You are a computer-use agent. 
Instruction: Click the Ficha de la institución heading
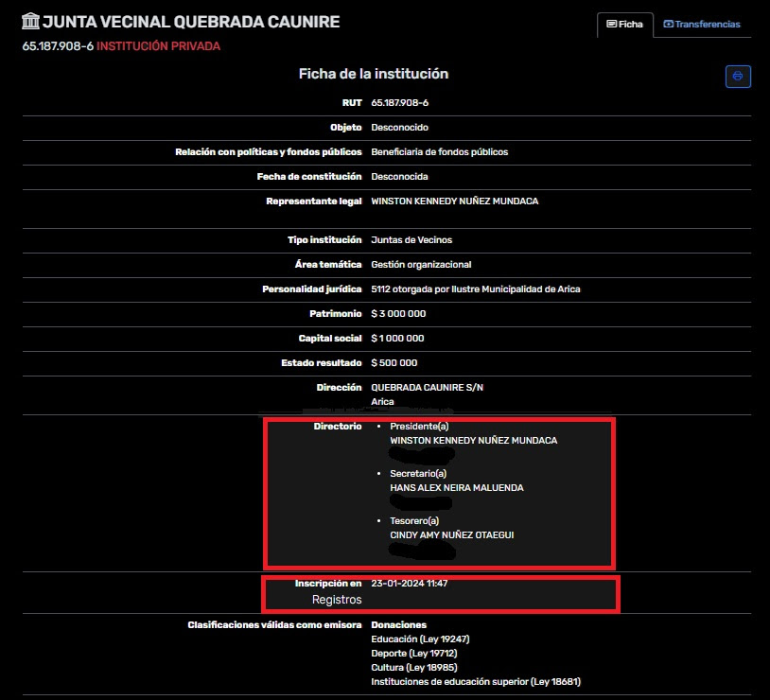[x=374, y=74]
